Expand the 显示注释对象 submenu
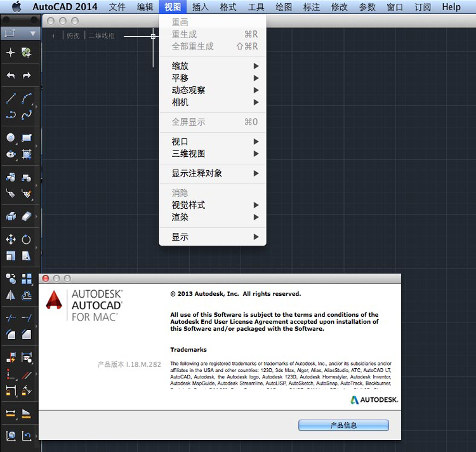 [x=213, y=173]
